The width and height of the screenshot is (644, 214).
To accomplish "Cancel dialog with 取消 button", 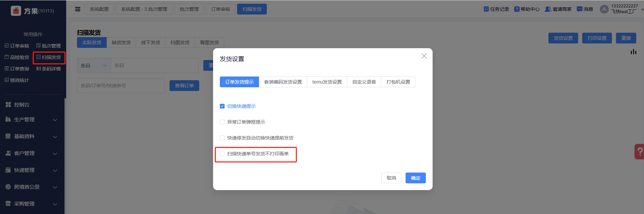I will tap(391, 178).
